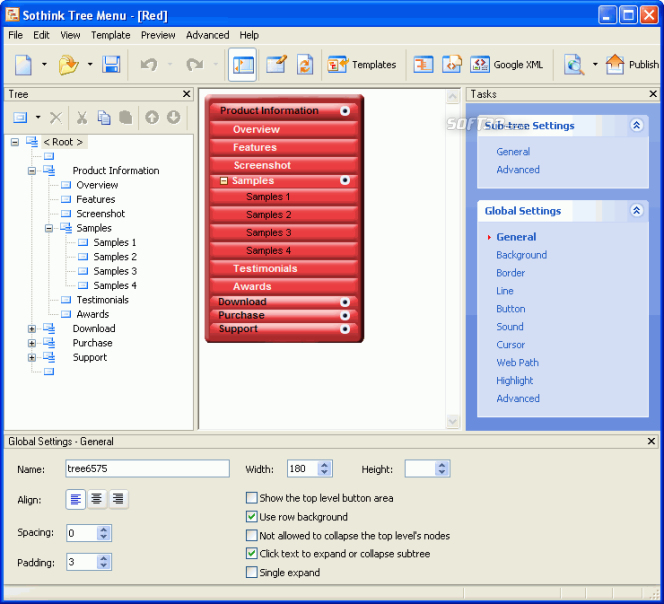
Task: Click the add node icon in Tree panel
Action: click(20, 117)
